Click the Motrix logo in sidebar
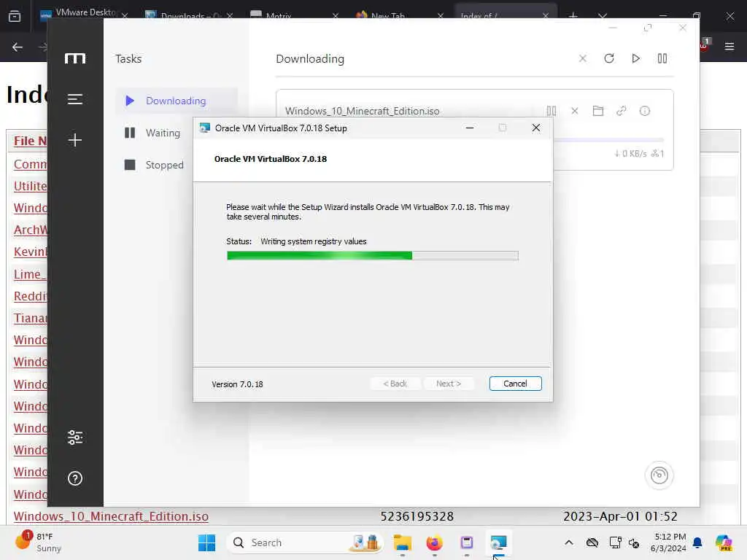The width and height of the screenshot is (747, 560). 75,58
